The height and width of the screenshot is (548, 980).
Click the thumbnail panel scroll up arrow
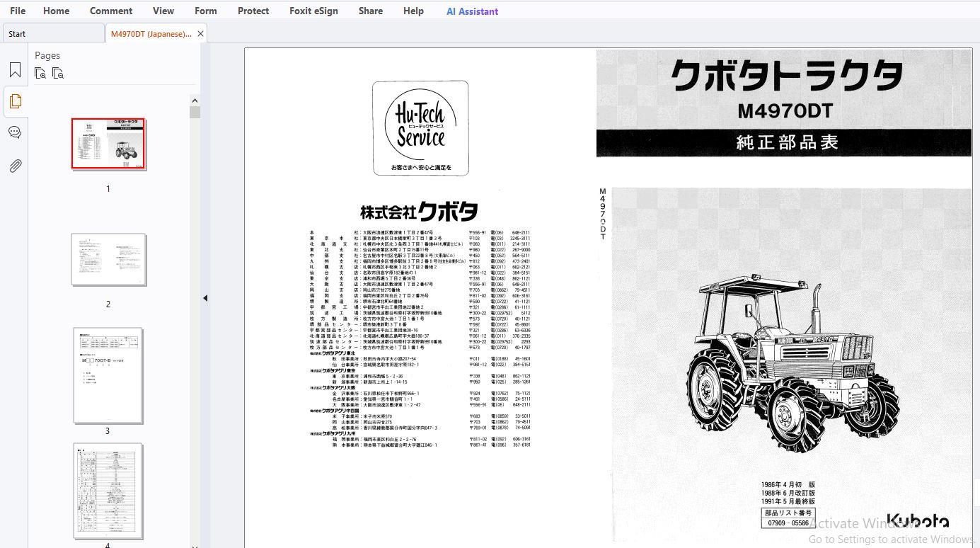(195, 100)
